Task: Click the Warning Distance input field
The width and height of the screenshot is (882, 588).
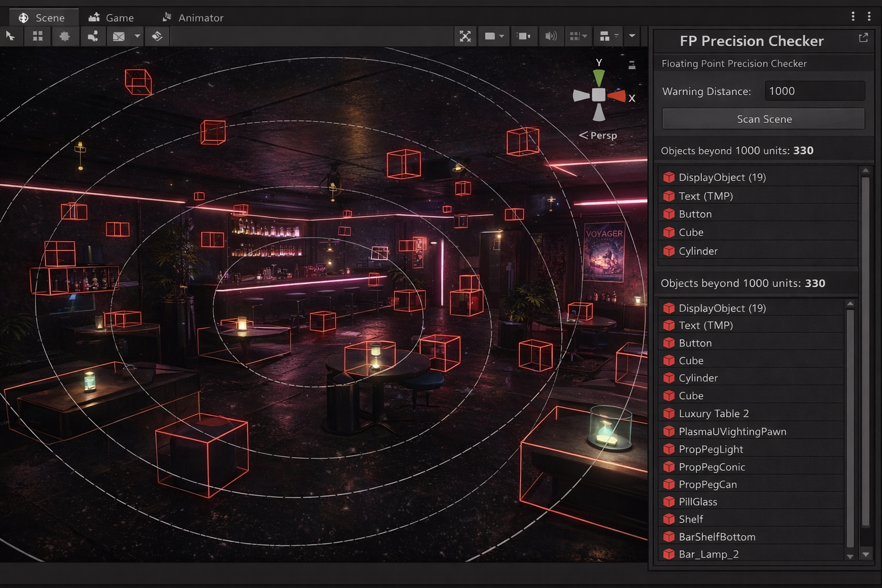Action: coord(814,91)
